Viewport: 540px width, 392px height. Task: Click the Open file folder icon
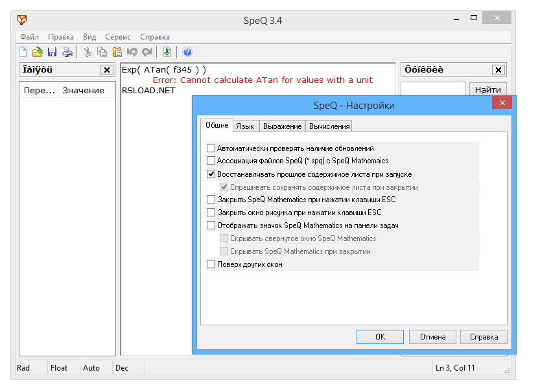37,52
